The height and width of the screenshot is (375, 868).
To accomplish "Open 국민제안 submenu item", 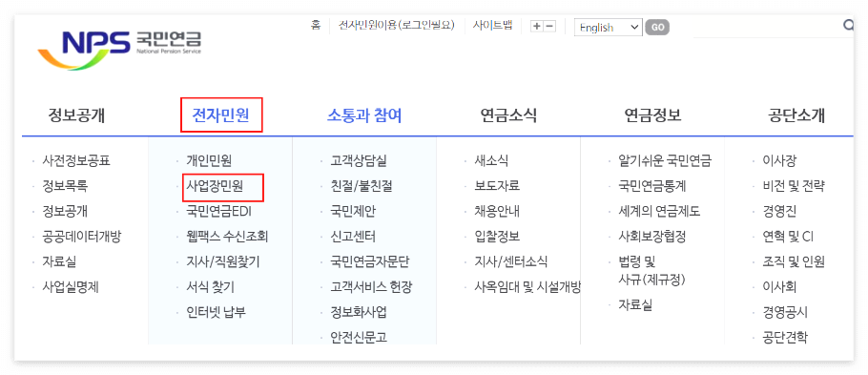I will (353, 212).
